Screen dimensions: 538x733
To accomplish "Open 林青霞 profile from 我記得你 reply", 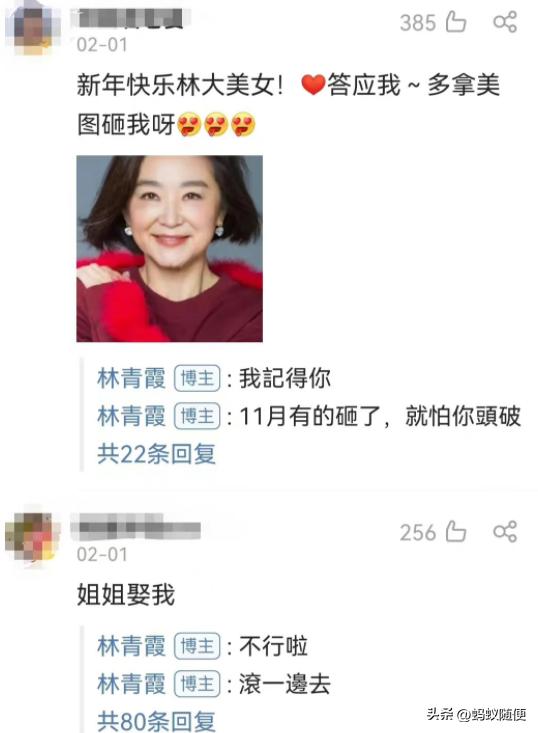I will [131, 378].
